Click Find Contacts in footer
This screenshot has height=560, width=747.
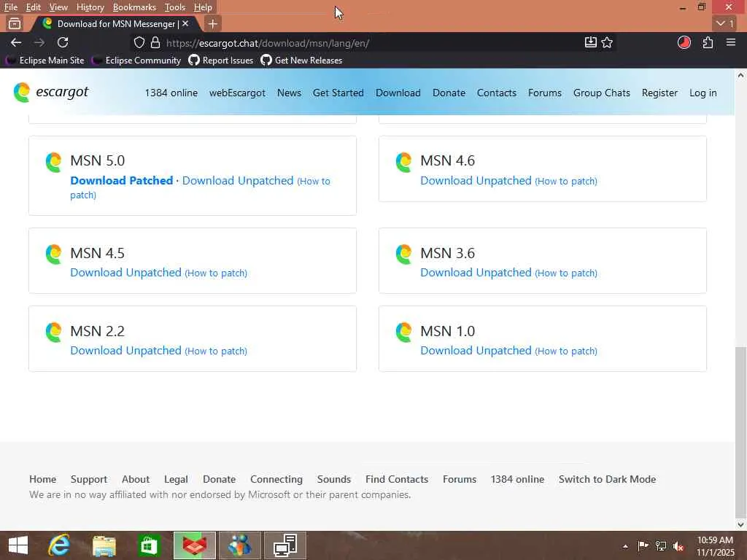[397, 479]
